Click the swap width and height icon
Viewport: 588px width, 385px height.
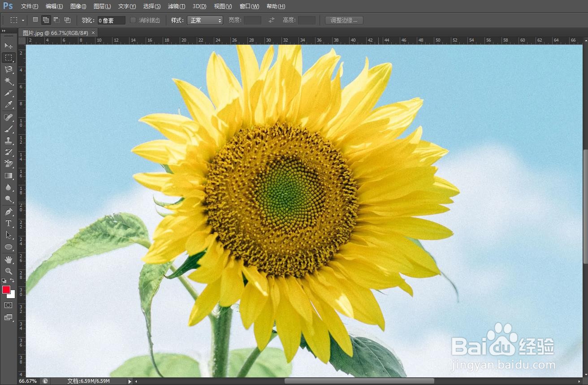[272, 20]
